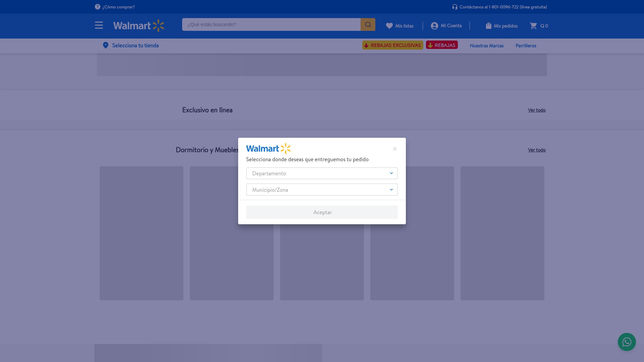
Task: Open the Departamento dropdown
Action: [322, 173]
